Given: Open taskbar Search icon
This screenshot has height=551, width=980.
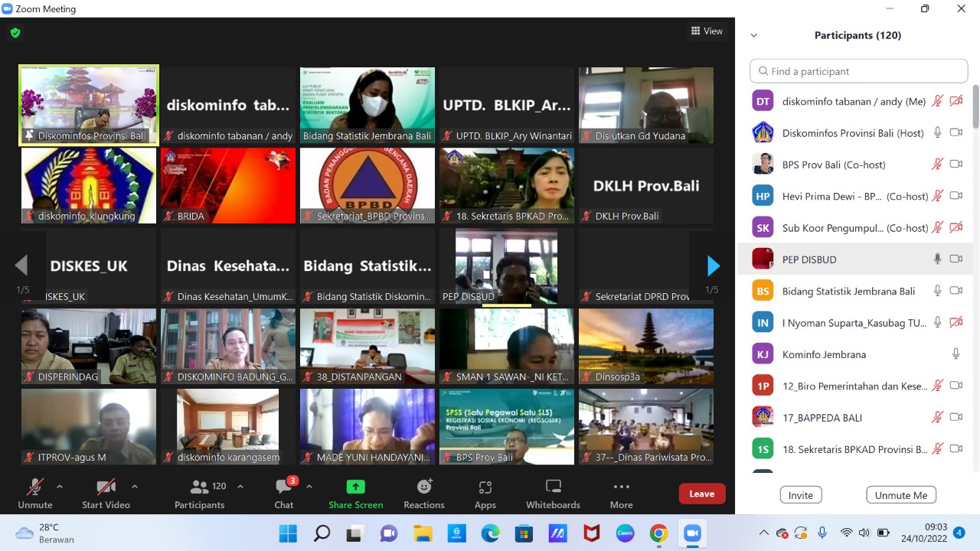Looking at the screenshot, I should click(x=322, y=533).
